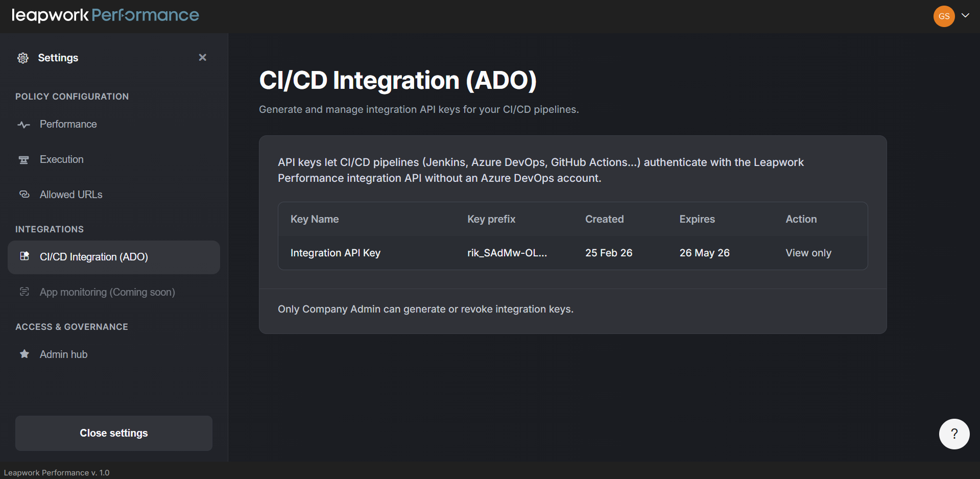Image resolution: width=980 pixels, height=479 pixels.
Task: Click the GS user avatar
Action: (944, 16)
